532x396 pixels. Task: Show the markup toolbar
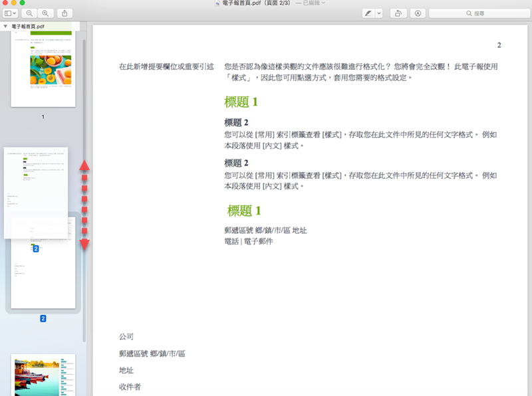point(418,13)
